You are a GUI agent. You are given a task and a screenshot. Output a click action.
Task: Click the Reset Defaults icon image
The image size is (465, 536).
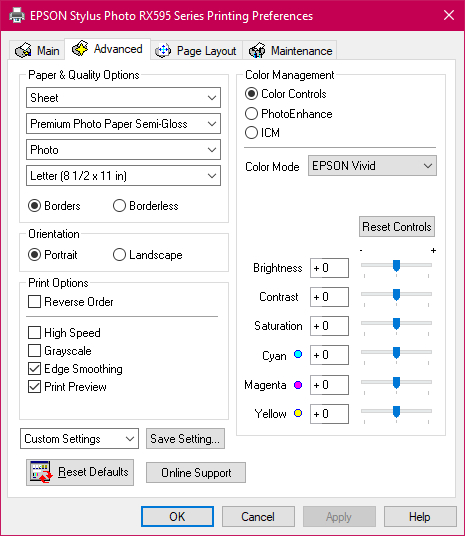pos(41,472)
